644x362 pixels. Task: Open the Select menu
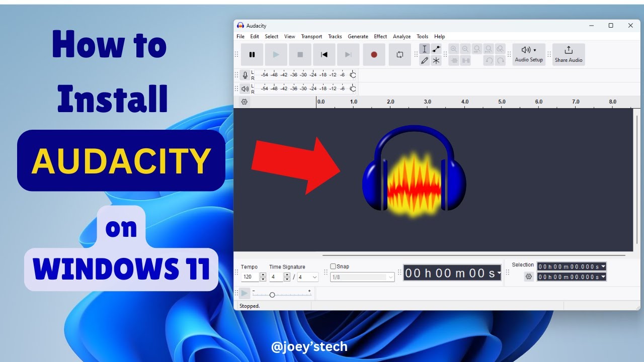pyautogui.click(x=272, y=36)
